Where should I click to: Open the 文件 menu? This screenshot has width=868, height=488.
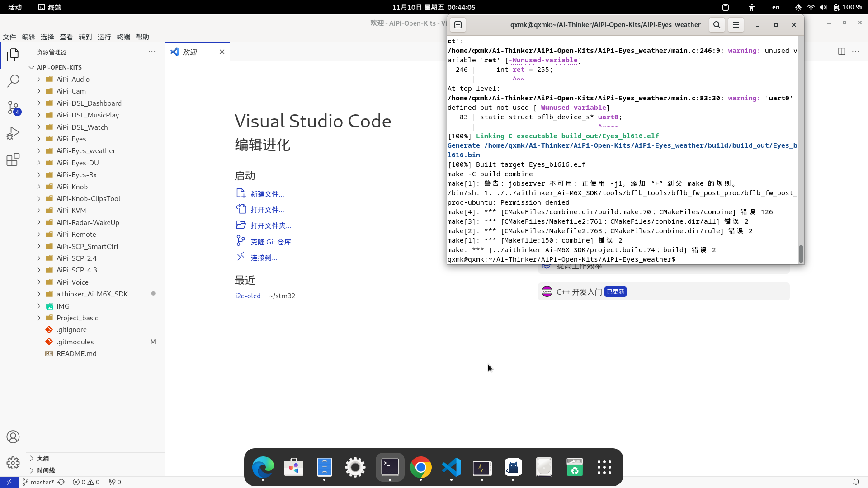pyautogui.click(x=9, y=37)
